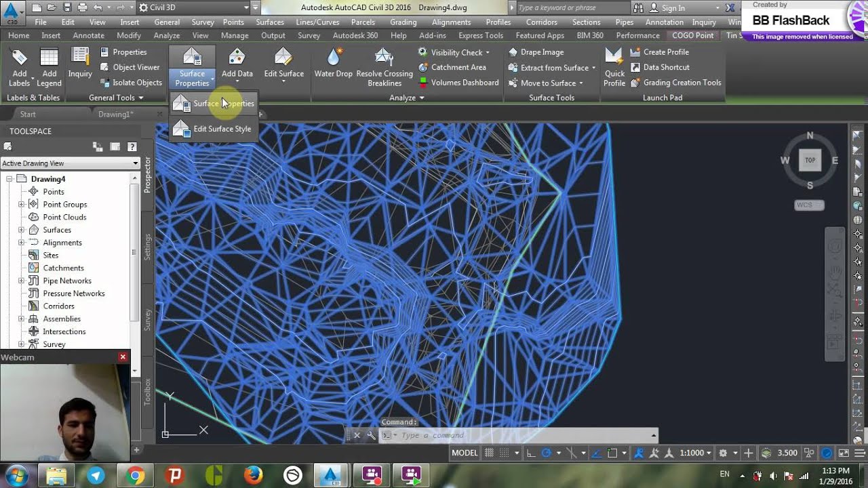The height and width of the screenshot is (488, 868).
Task: Click Isolate Objects in ribbon
Action: (131, 83)
